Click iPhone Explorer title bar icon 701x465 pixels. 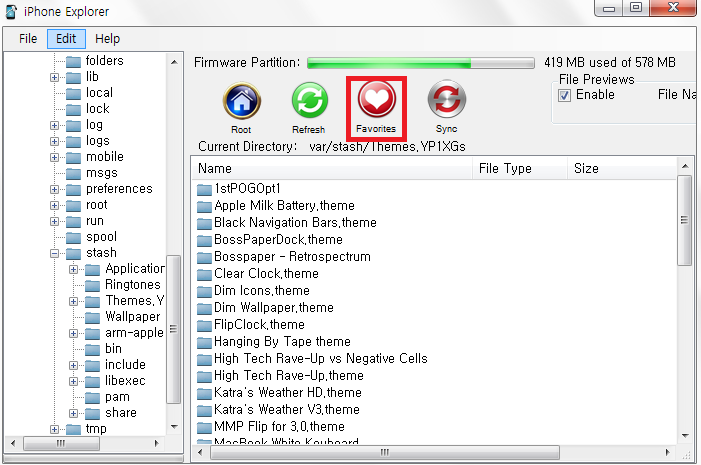point(11,12)
